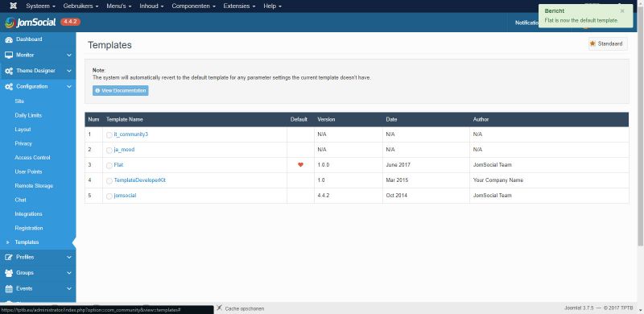Viewport: 644px width, 314px height.
Task: Open the Inhoud dropdown menu
Action: pos(151,6)
